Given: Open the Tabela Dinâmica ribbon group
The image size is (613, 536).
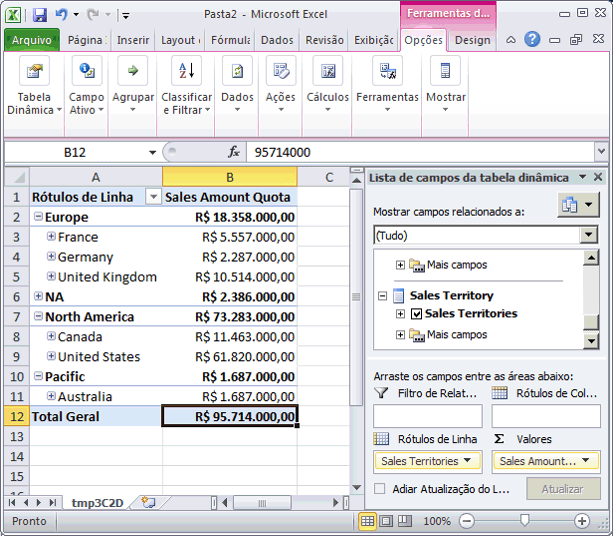Looking at the screenshot, I should (x=34, y=87).
